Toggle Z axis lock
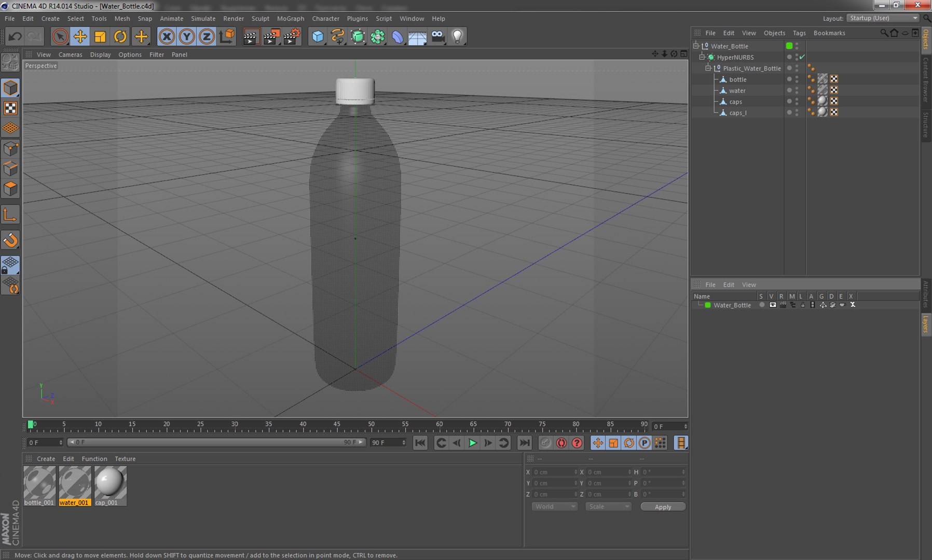932x560 pixels. (207, 36)
